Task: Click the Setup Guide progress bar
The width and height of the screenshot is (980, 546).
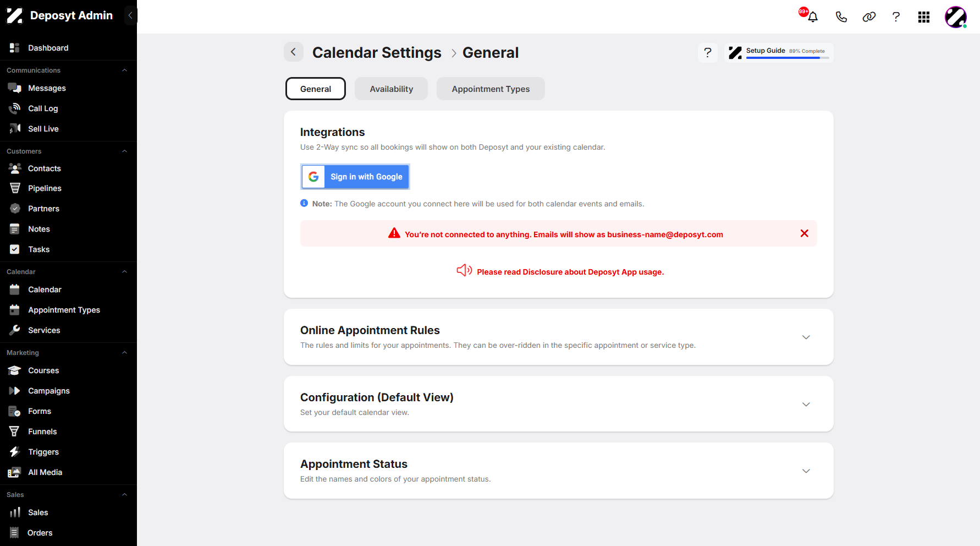Action: click(788, 58)
